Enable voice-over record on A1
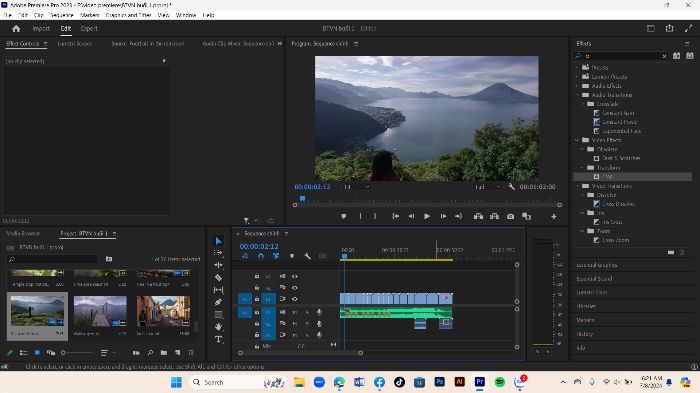This screenshot has height=393, width=700. (319, 312)
